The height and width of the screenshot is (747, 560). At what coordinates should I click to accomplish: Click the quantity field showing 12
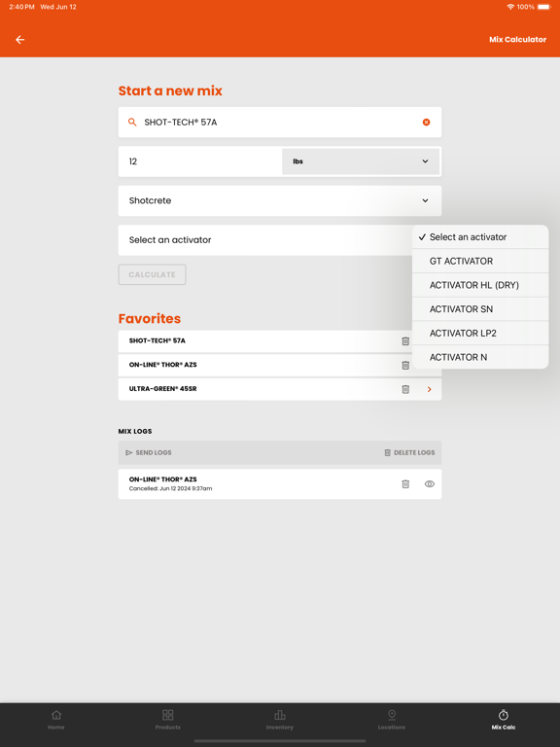tap(200, 161)
